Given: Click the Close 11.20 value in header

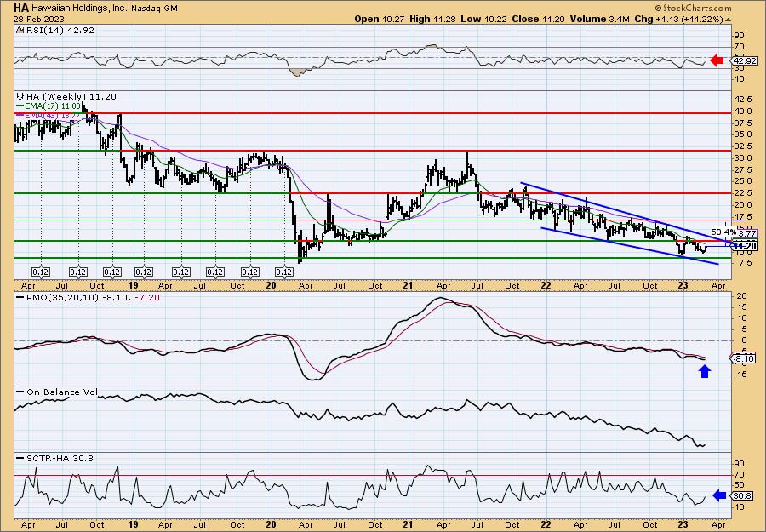Looking at the screenshot, I should [x=539, y=19].
